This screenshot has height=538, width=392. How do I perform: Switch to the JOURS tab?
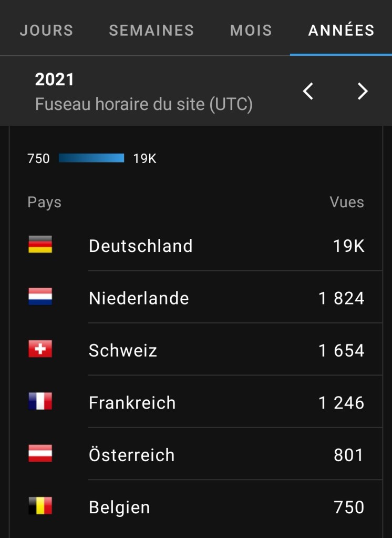tap(46, 31)
